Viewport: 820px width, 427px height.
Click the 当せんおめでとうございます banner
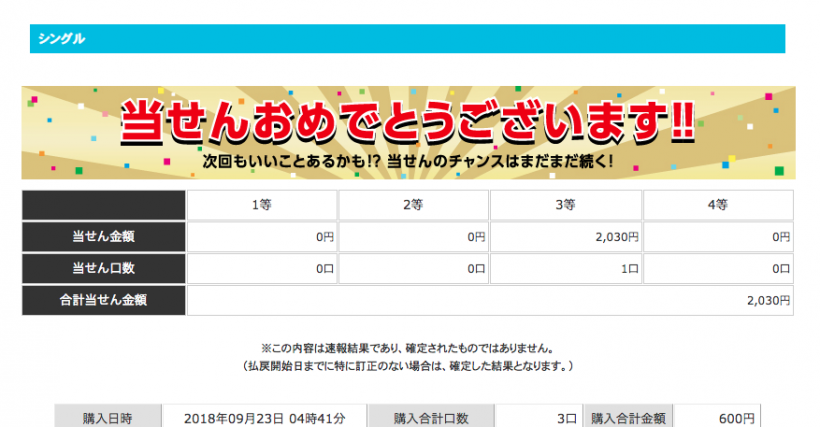[x=408, y=132]
